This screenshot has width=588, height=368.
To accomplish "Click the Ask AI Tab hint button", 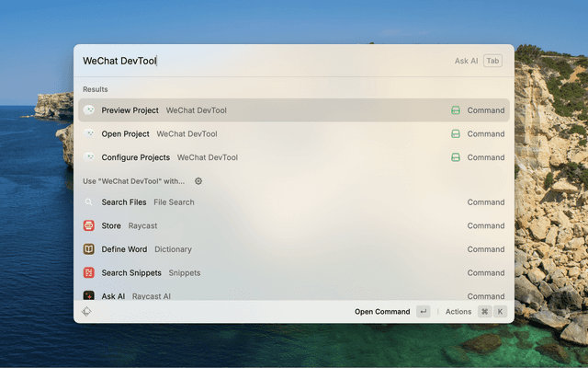I will tap(492, 61).
